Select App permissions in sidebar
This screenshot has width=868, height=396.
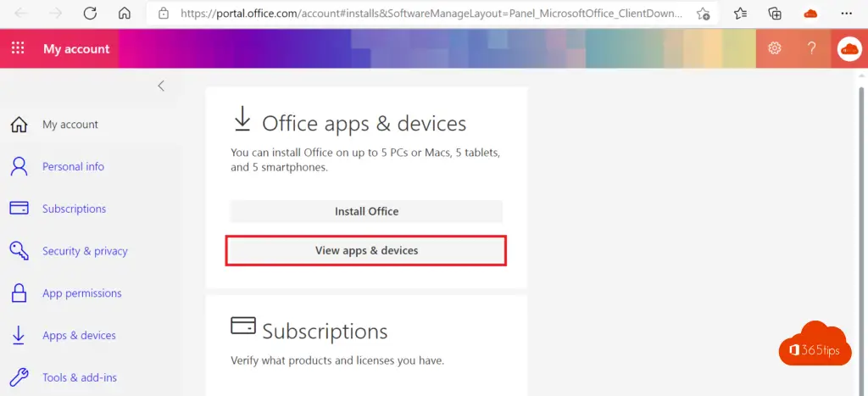tap(81, 293)
